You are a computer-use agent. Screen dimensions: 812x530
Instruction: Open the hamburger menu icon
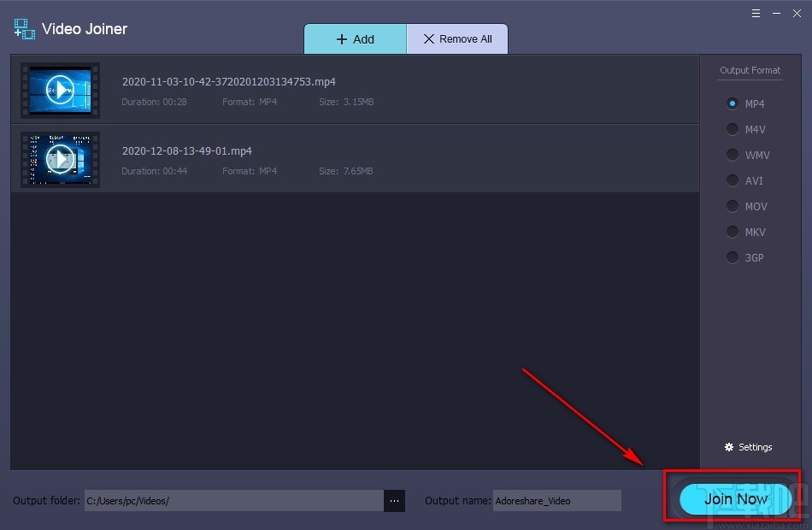click(754, 13)
